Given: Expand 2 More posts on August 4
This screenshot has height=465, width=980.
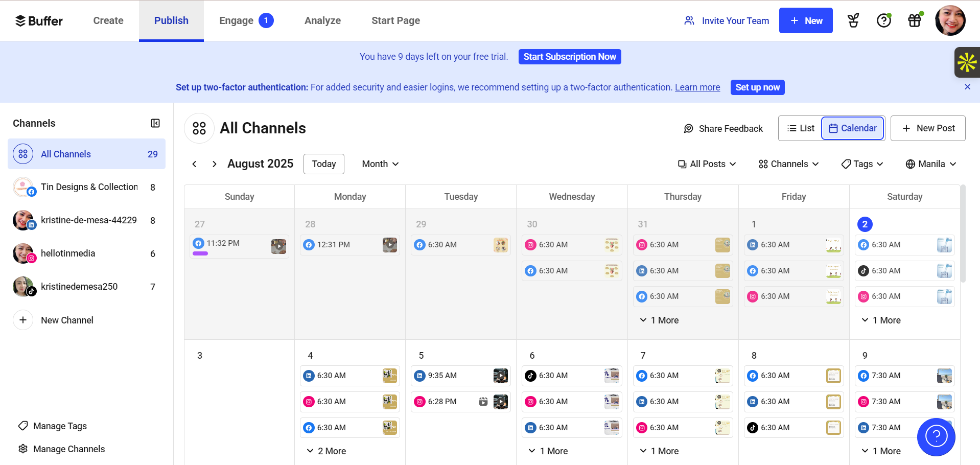Looking at the screenshot, I should coord(326,451).
